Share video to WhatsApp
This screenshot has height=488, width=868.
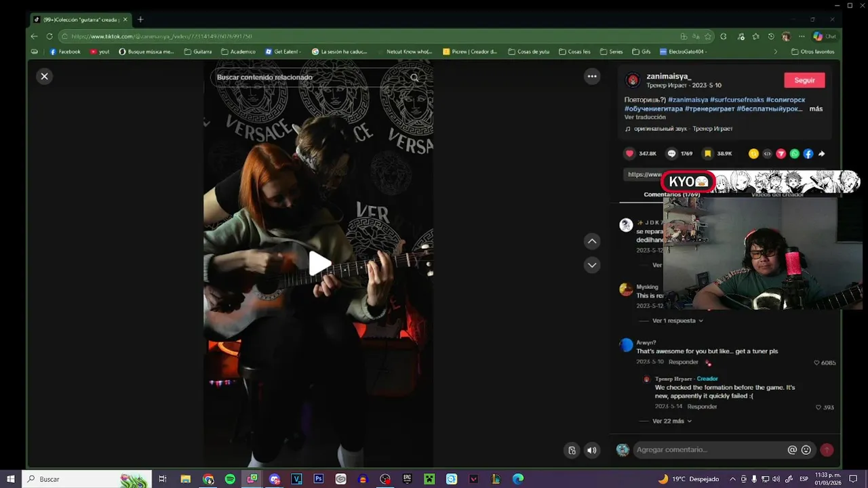[x=794, y=154]
